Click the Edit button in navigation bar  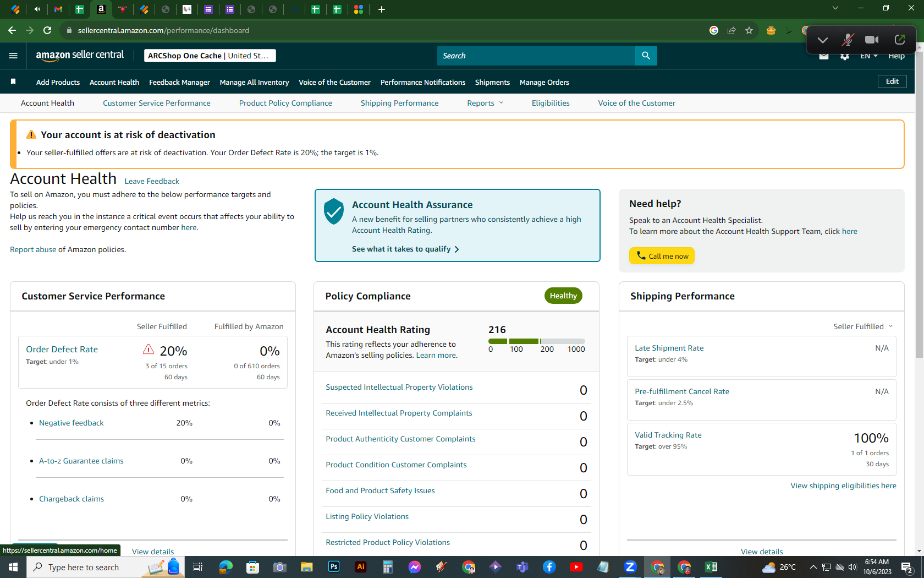point(892,81)
